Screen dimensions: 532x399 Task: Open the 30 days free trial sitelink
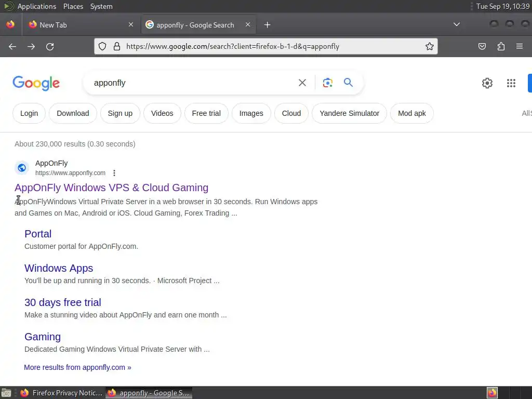63,302
